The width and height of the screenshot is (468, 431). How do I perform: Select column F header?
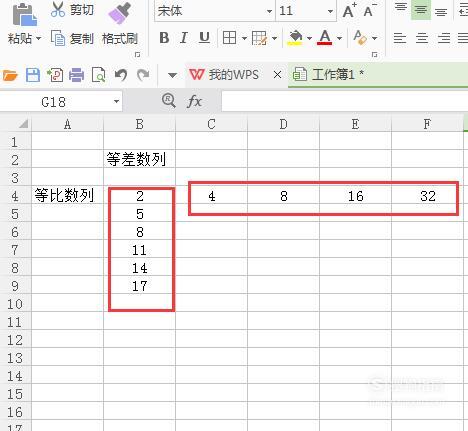[x=427, y=124]
